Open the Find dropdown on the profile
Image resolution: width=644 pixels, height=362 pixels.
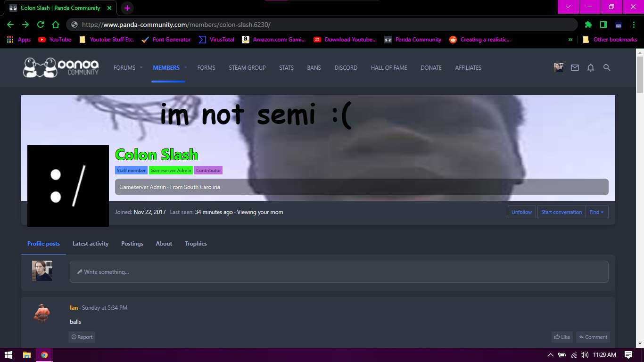click(596, 212)
